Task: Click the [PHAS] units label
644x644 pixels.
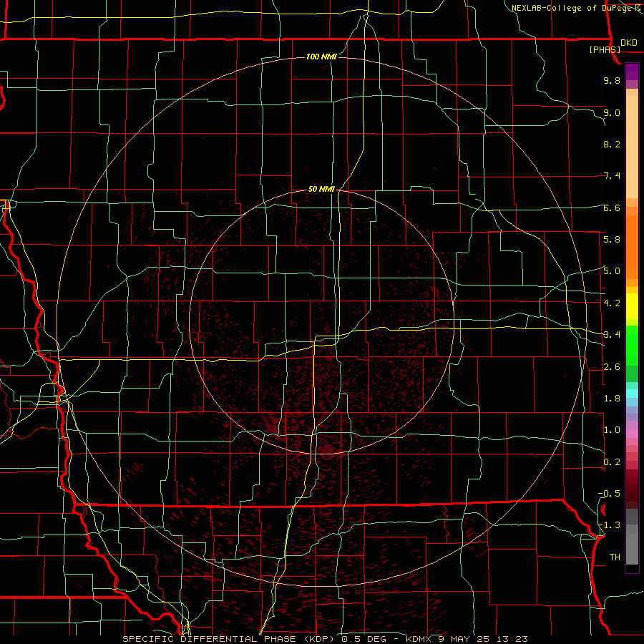Action: tap(605, 49)
